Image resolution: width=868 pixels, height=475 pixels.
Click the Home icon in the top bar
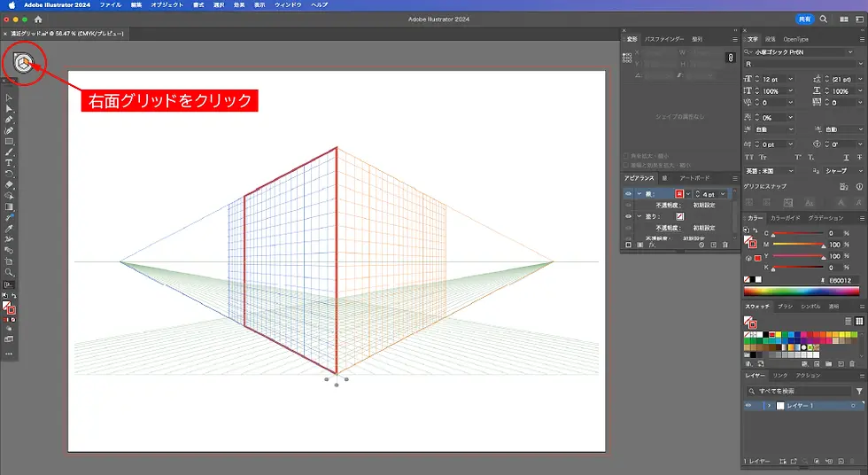pyautogui.click(x=38, y=19)
